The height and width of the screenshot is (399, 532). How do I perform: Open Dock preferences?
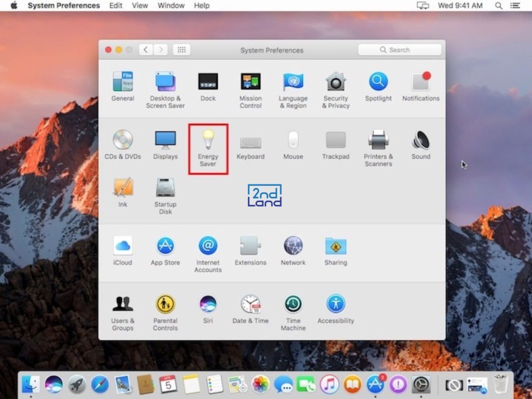click(208, 86)
